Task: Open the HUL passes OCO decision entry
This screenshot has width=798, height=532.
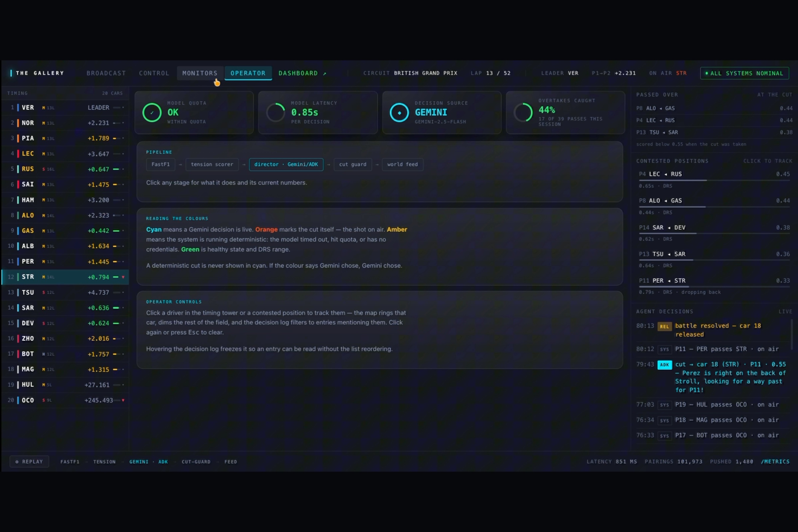Action: pyautogui.click(x=713, y=404)
